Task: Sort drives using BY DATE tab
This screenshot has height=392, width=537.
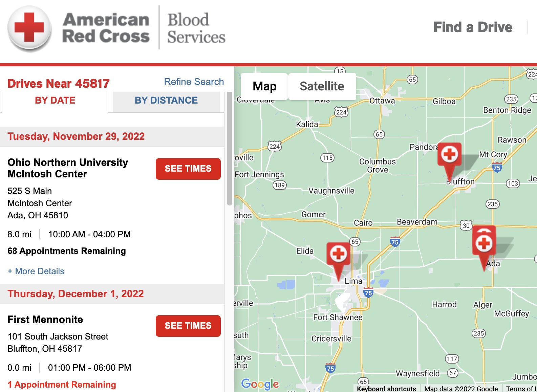Action: click(55, 100)
